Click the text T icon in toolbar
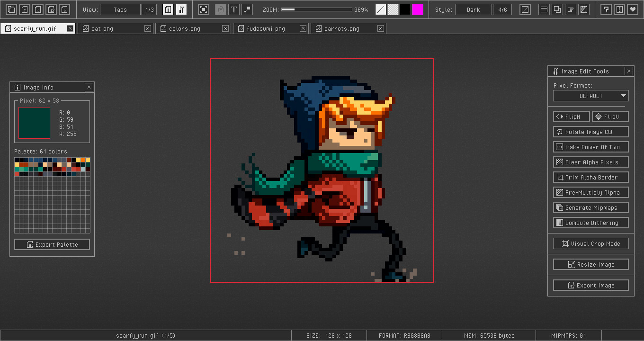 click(x=234, y=9)
